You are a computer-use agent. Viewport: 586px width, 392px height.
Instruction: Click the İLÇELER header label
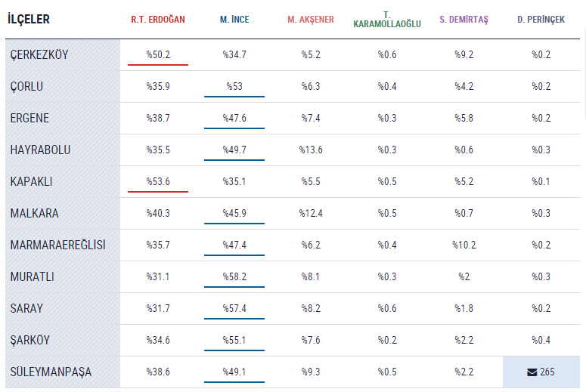pyautogui.click(x=29, y=19)
